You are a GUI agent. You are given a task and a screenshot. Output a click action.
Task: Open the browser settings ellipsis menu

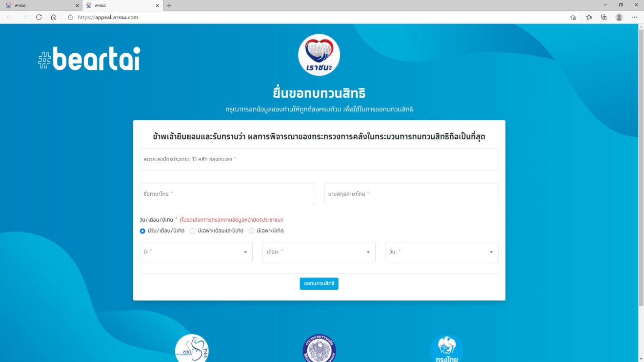tap(634, 17)
